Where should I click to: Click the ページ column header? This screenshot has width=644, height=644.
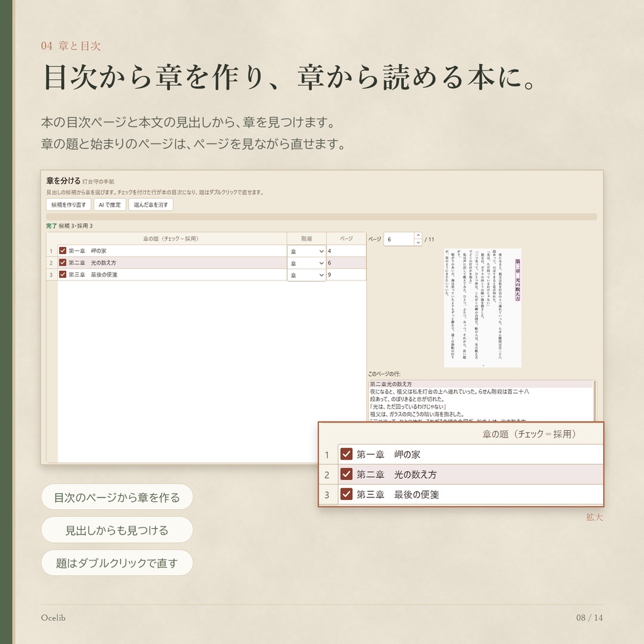347,238
